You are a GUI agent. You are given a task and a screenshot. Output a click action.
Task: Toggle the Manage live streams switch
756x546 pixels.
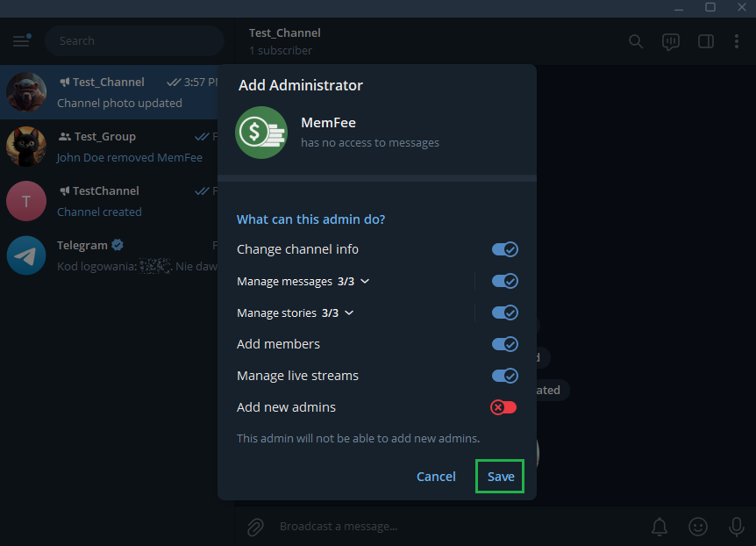point(504,376)
